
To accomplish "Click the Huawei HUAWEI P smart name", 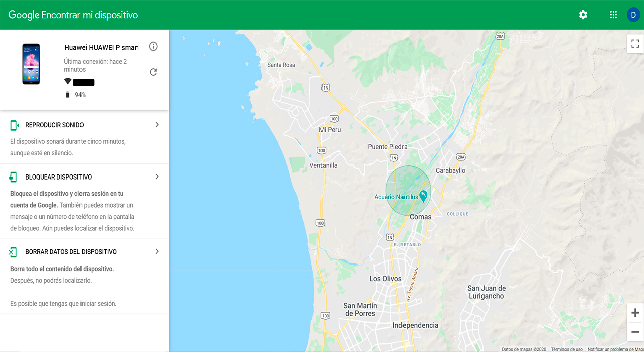I will pos(101,48).
